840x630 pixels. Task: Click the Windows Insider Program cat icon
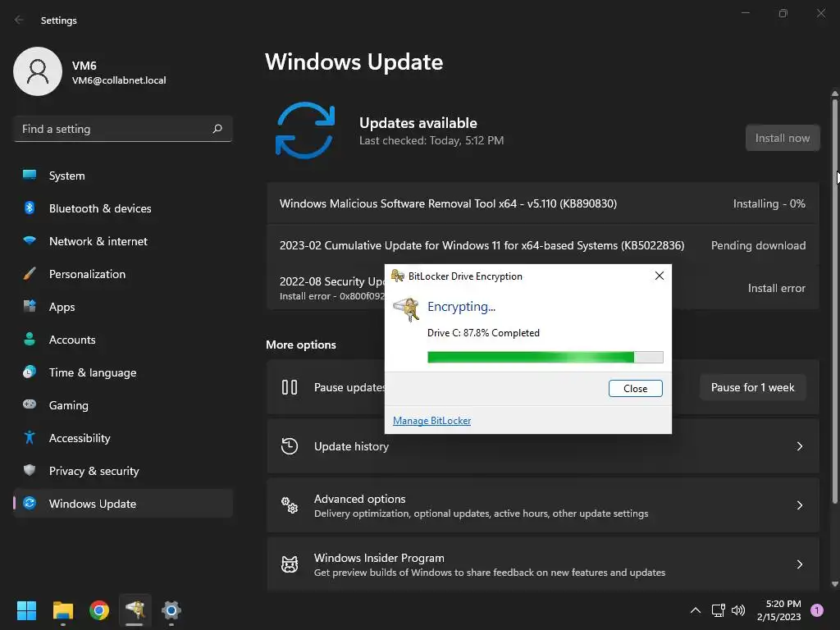click(290, 564)
